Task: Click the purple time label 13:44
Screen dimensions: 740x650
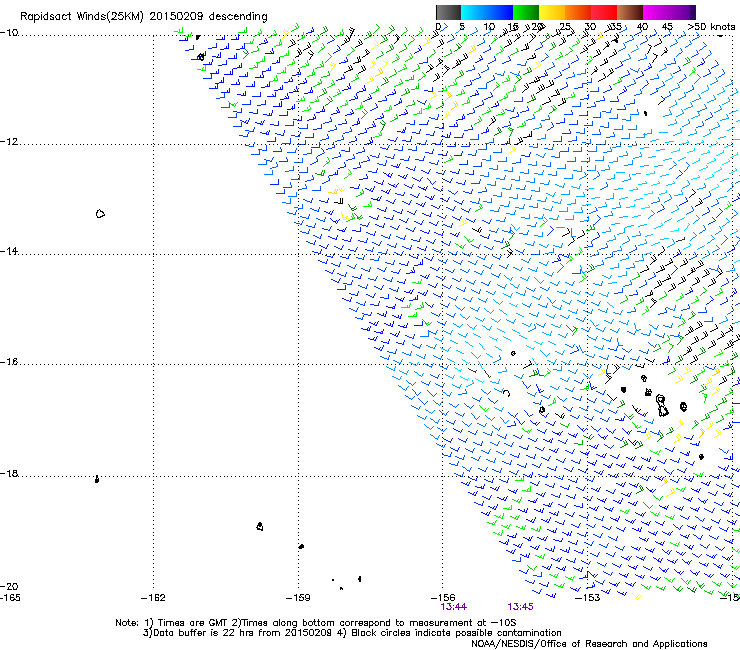Action: (x=454, y=607)
